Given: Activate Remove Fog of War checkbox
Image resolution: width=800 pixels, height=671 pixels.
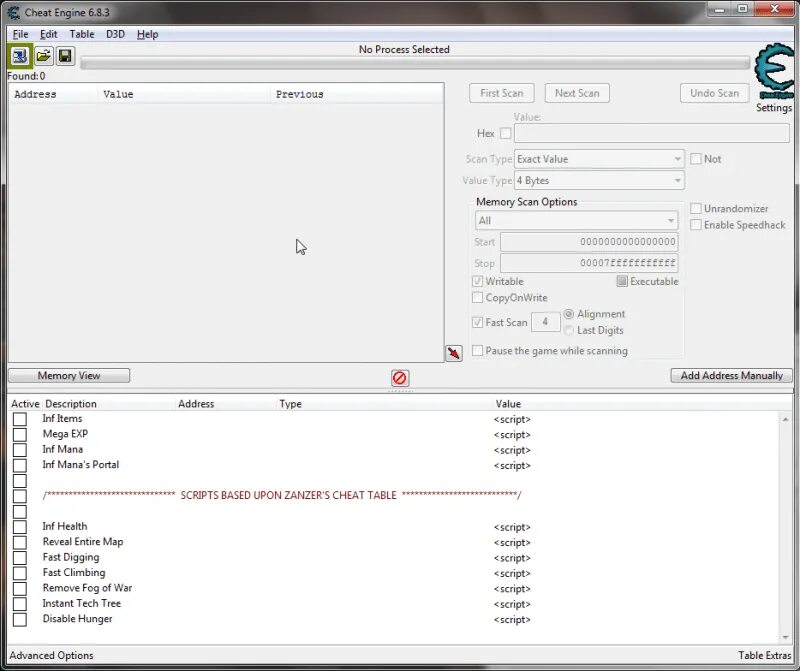Looking at the screenshot, I should coord(20,588).
